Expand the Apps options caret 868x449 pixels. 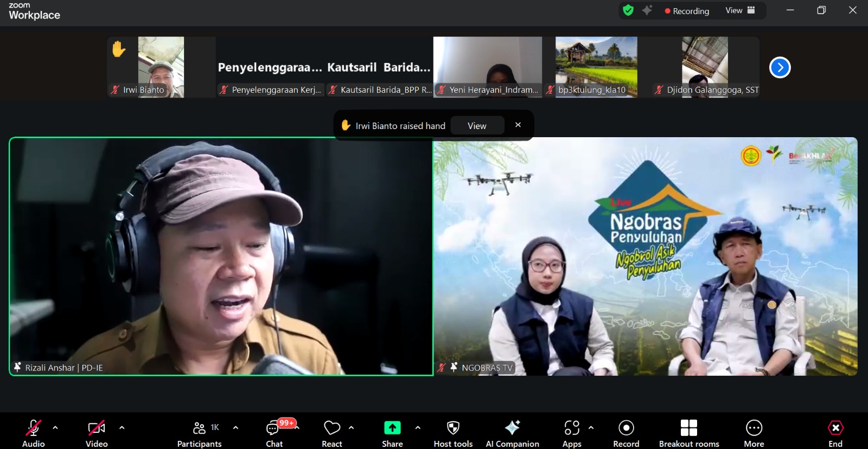591,428
